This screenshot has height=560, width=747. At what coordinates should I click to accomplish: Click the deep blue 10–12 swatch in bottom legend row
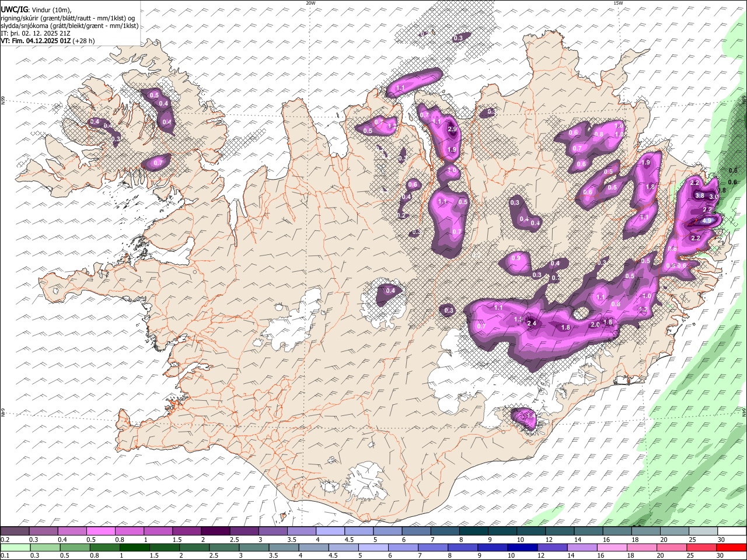tap(522, 548)
